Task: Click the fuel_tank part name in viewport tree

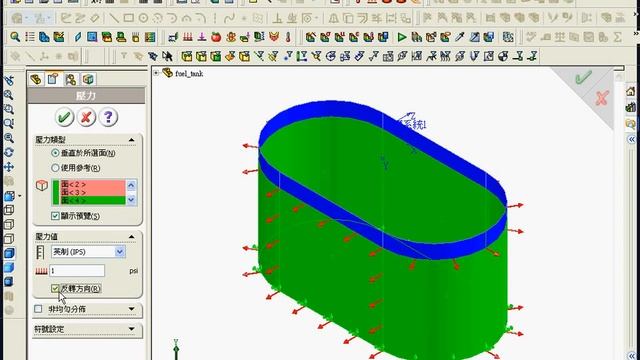Action: 189,73
